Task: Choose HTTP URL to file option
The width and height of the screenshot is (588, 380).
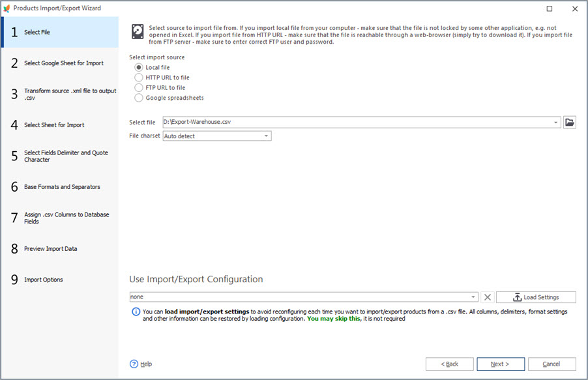Action: [x=138, y=78]
